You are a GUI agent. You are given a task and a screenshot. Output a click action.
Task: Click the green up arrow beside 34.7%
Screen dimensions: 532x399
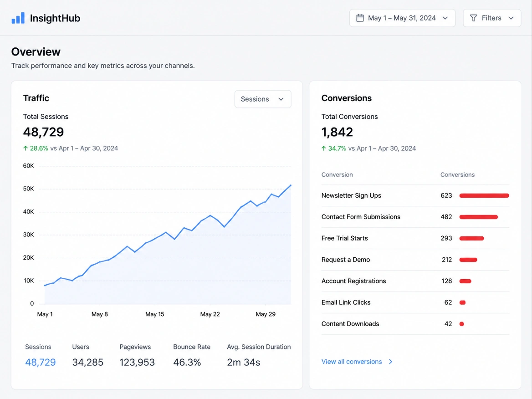click(324, 148)
